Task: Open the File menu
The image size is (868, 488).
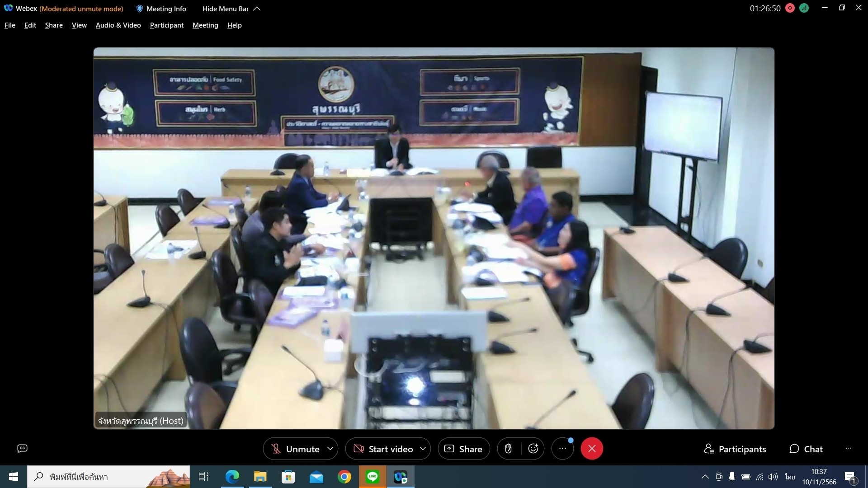Action: [x=9, y=25]
